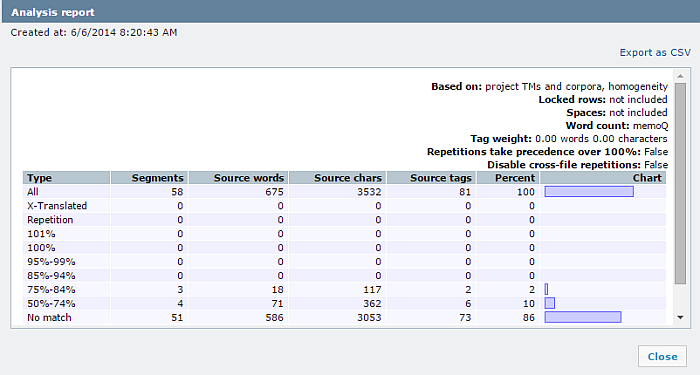This screenshot has height=375, width=700.
Task: Click No match source words 586
Action: coord(274,318)
